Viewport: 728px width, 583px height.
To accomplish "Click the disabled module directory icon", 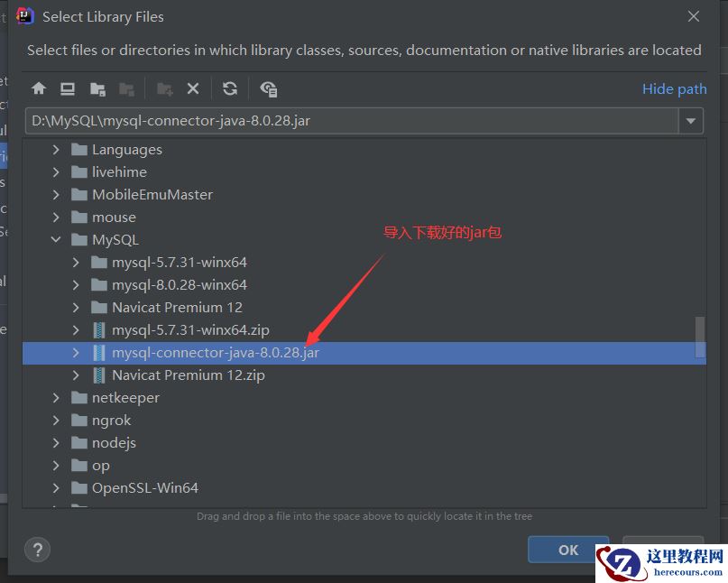I will tap(127, 88).
